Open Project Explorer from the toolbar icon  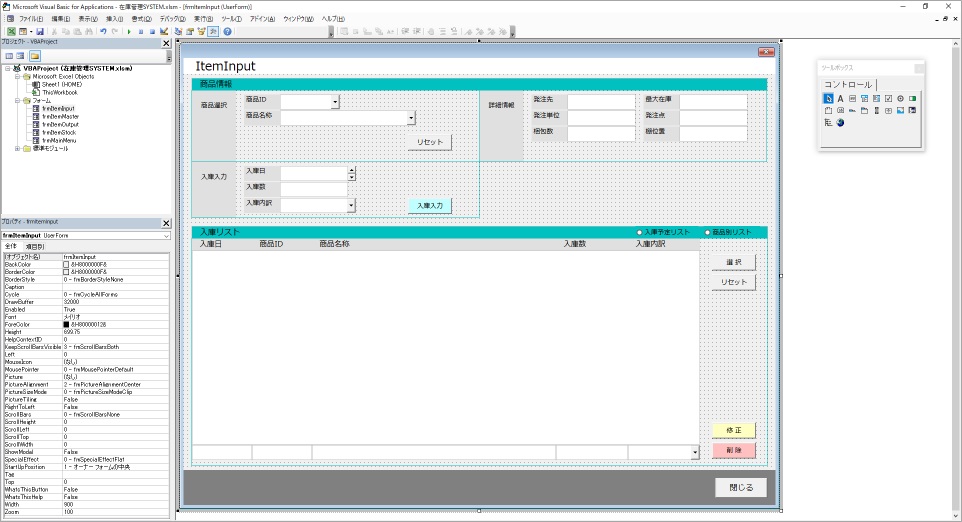[179, 31]
